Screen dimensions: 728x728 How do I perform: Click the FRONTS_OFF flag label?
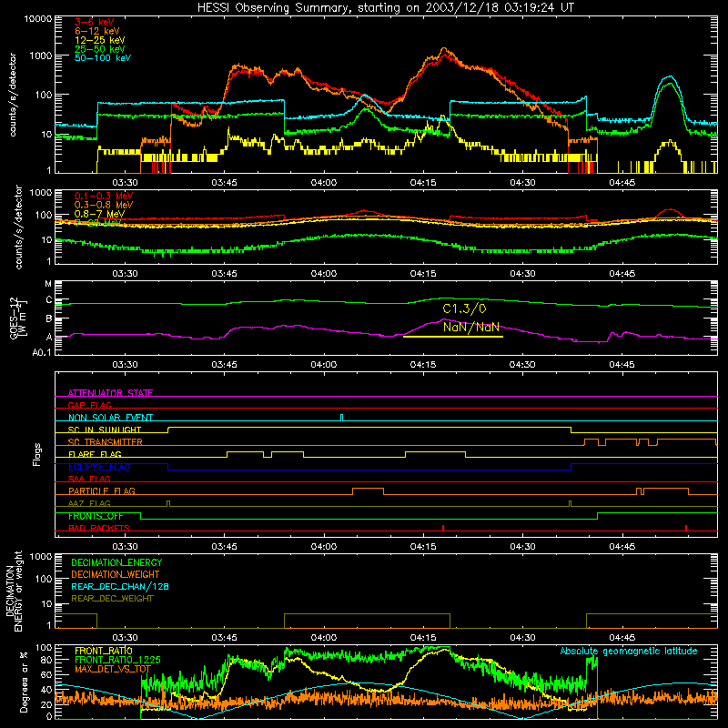96,516
